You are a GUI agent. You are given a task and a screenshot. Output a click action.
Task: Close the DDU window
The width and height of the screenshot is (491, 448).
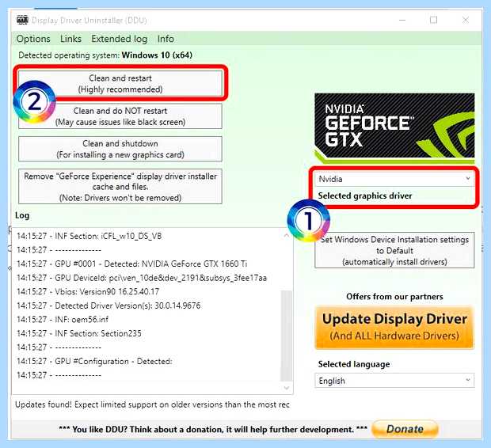(x=466, y=20)
